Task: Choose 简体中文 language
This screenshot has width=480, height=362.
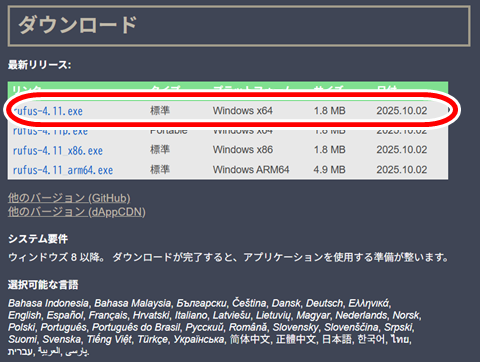Action: pyautogui.click(x=250, y=339)
